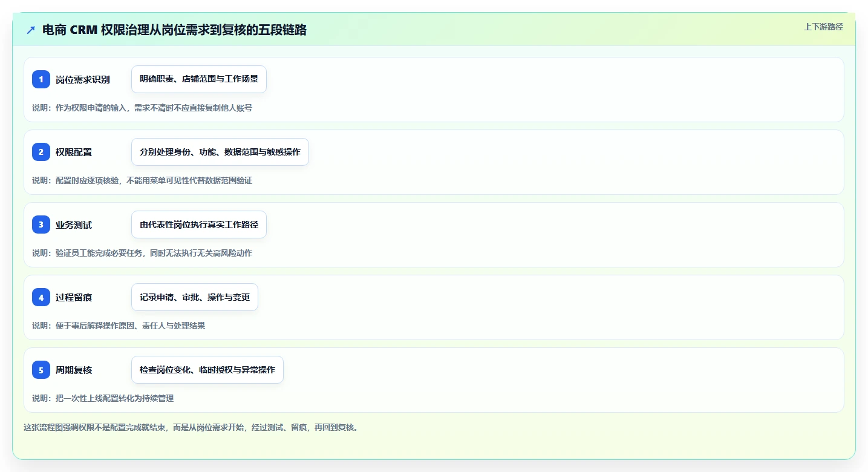The width and height of the screenshot is (868, 472).
Task: Click step number badge 2
Action: click(x=41, y=152)
